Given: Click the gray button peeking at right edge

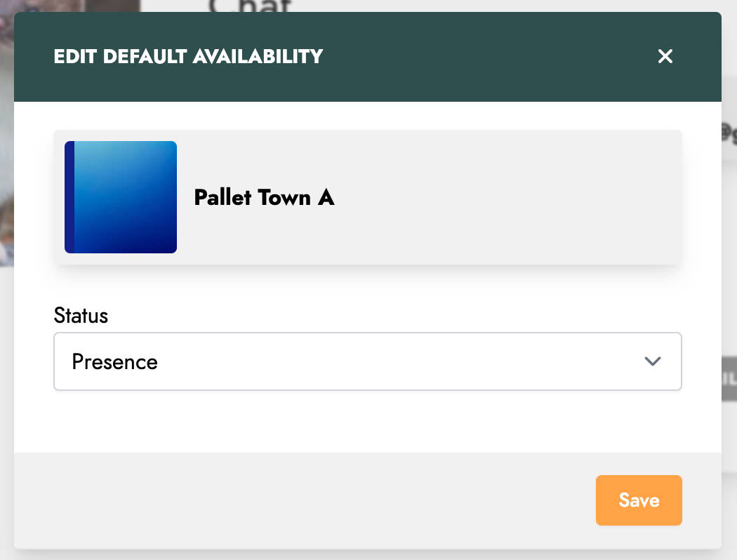Looking at the screenshot, I should (729, 379).
